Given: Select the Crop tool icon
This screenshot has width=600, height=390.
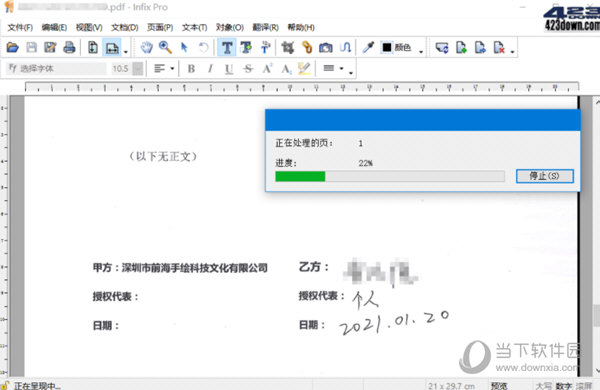Looking at the screenshot, I should coord(288,47).
